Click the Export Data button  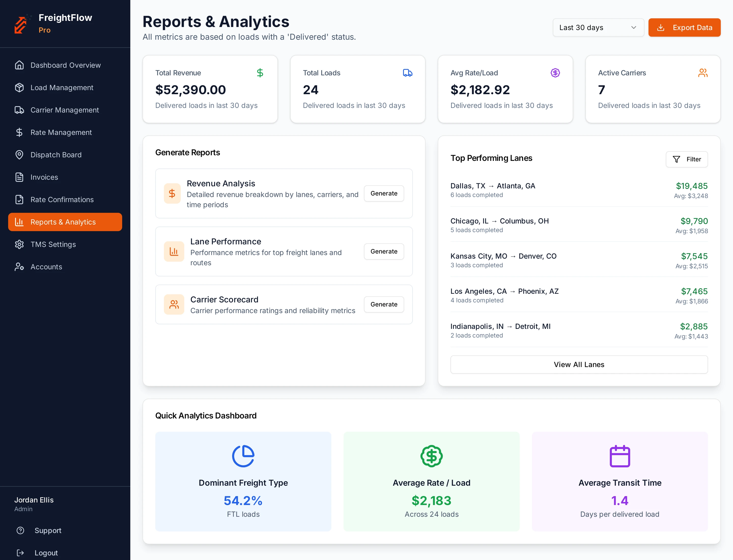click(684, 28)
